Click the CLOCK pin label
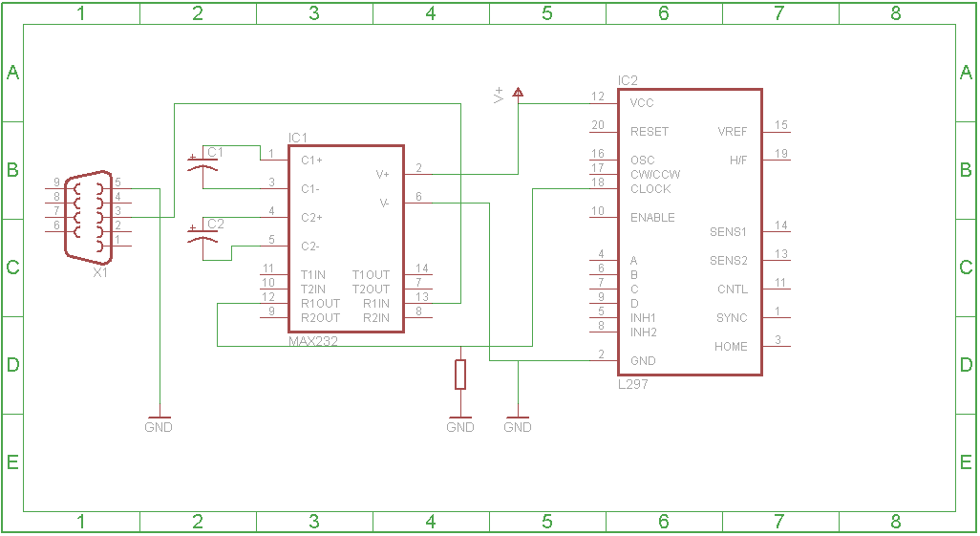 point(650,189)
